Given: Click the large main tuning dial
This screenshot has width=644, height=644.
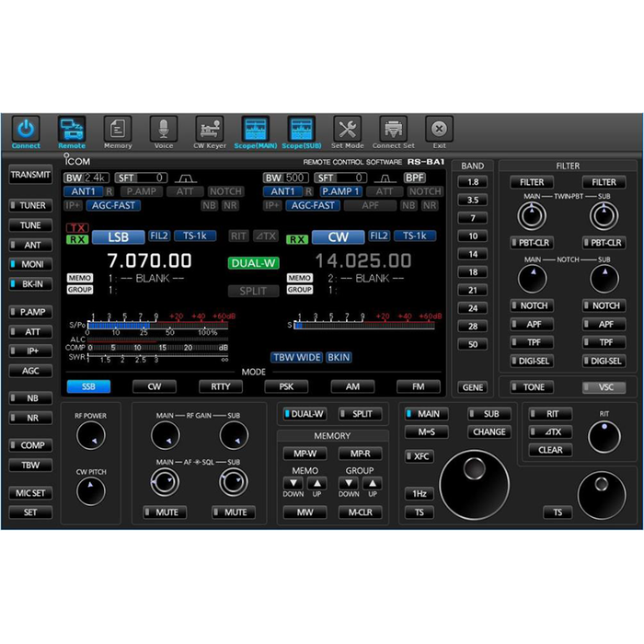Looking at the screenshot, I should tap(475, 485).
